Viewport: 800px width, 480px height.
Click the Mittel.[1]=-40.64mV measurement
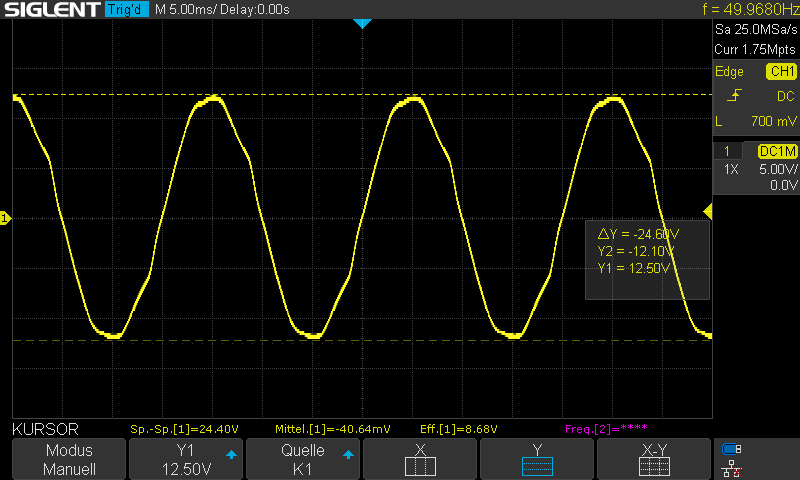(x=333, y=429)
